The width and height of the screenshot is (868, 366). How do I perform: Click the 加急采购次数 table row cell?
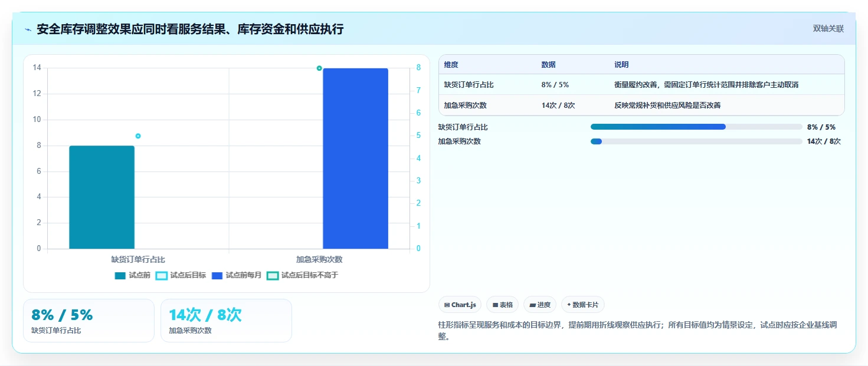[466, 105]
